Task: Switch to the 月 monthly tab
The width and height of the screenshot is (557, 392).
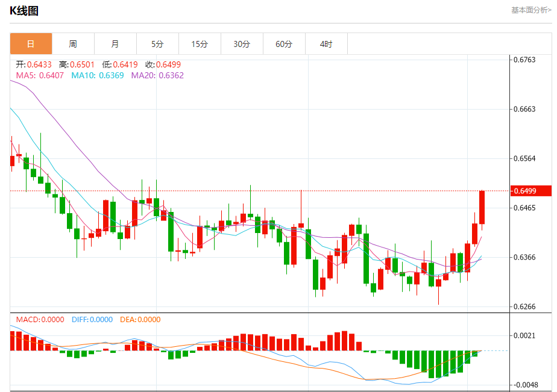Action: 115,44
